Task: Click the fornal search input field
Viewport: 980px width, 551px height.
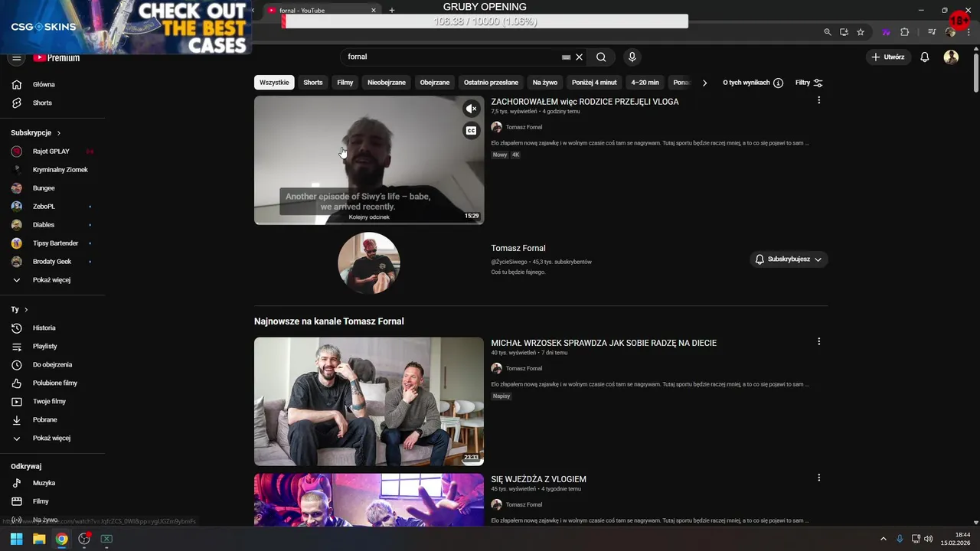Action: click(x=452, y=57)
